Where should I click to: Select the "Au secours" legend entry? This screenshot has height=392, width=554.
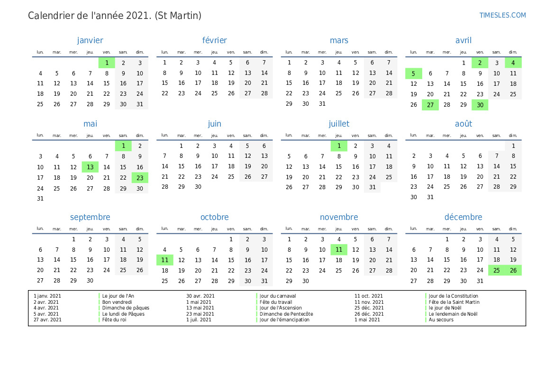point(441,319)
